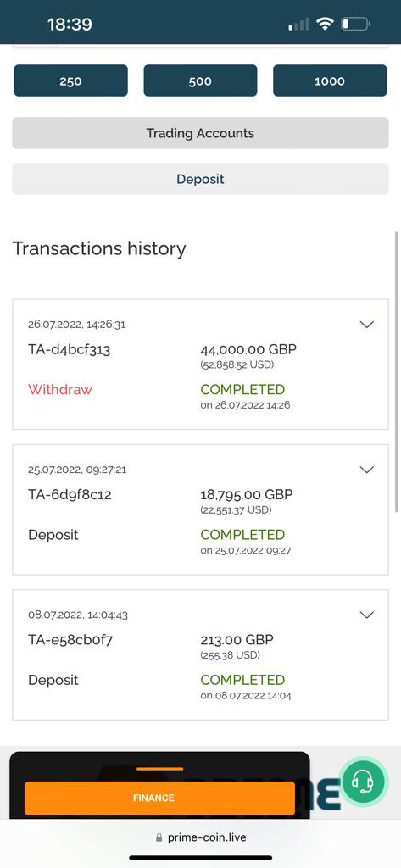
Task: Click the Deposit button
Action: pyautogui.click(x=200, y=179)
